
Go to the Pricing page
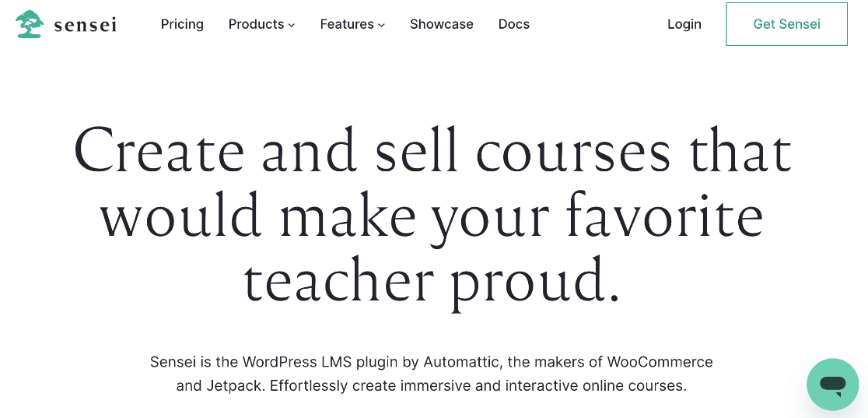pyautogui.click(x=182, y=24)
